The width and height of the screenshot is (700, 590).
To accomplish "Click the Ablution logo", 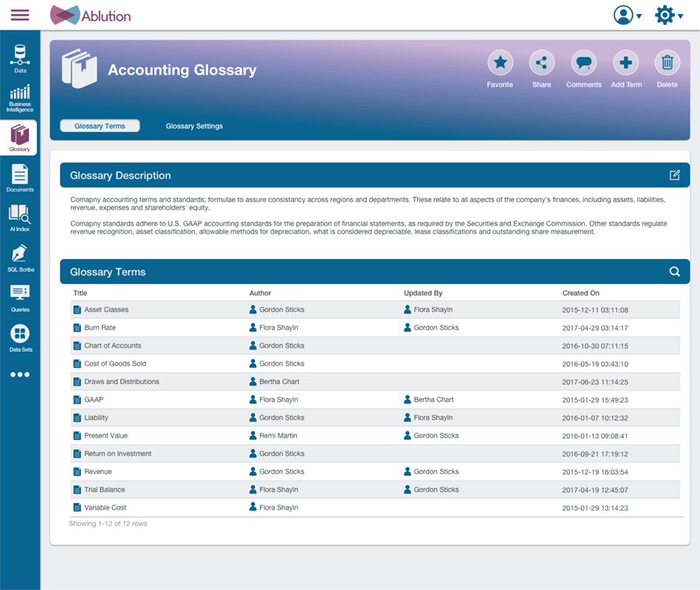I will point(90,16).
